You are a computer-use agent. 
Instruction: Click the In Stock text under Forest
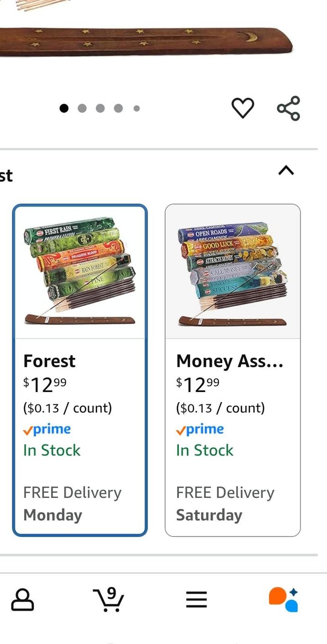click(50, 450)
